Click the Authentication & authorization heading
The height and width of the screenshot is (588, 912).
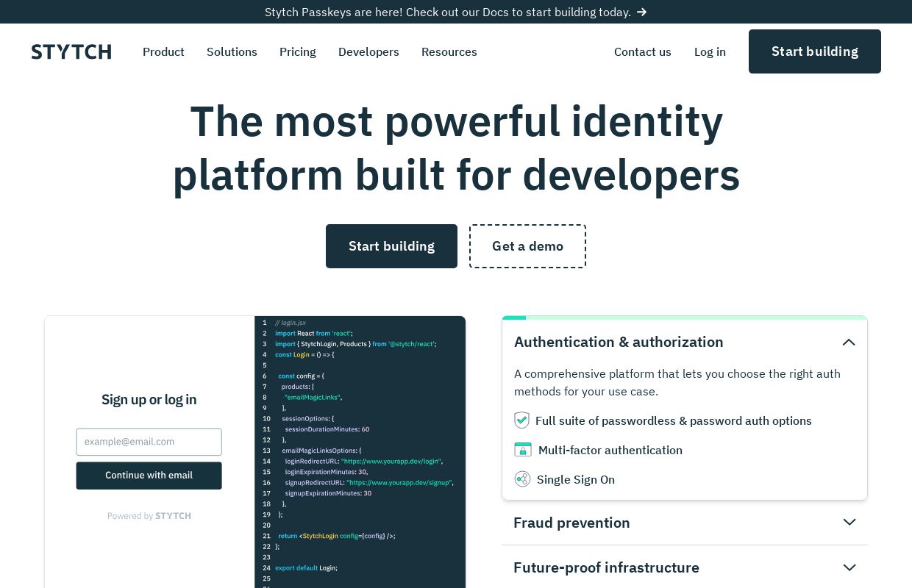pyautogui.click(x=619, y=342)
